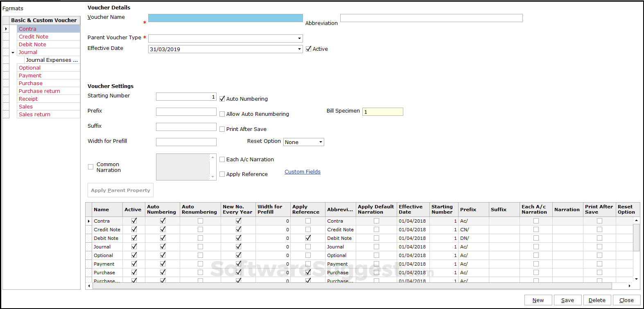Collapse the Journal tree node arrow
Screen dimensions: 644x309
(13, 52)
